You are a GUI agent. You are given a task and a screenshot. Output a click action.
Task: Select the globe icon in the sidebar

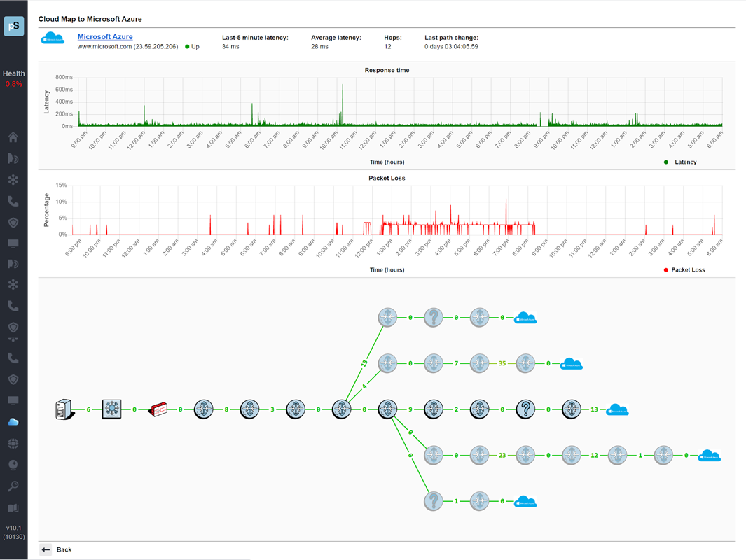tap(13, 444)
